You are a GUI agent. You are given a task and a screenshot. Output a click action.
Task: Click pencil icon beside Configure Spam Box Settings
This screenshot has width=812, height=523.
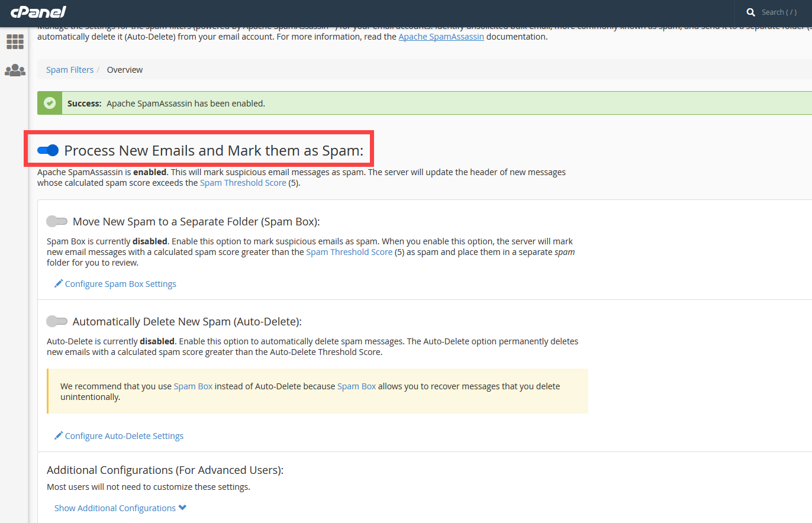59,284
